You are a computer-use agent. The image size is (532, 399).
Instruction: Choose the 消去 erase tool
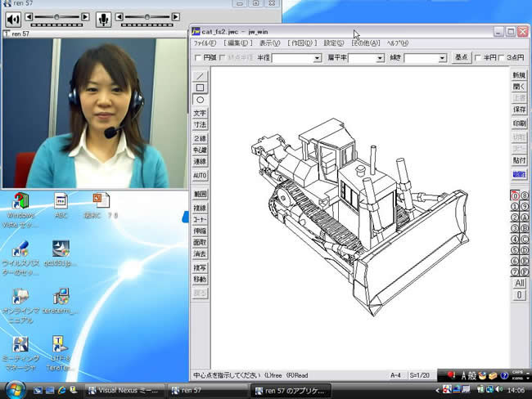click(x=200, y=254)
